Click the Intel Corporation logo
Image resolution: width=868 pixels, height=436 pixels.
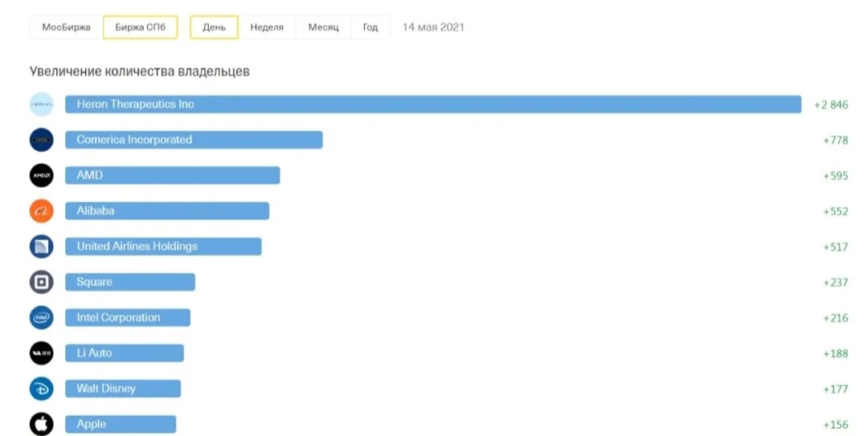click(x=42, y=318)
